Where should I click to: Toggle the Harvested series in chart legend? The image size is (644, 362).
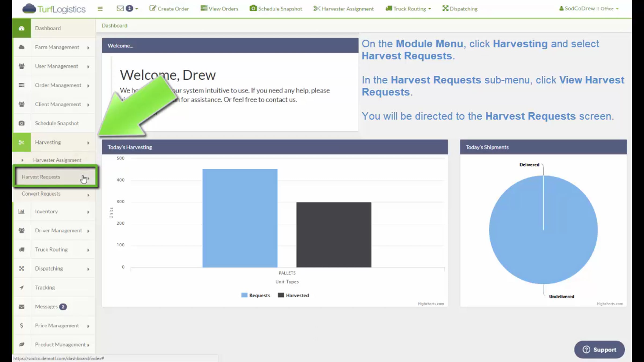pyautogui.click(x=293, y=295)
